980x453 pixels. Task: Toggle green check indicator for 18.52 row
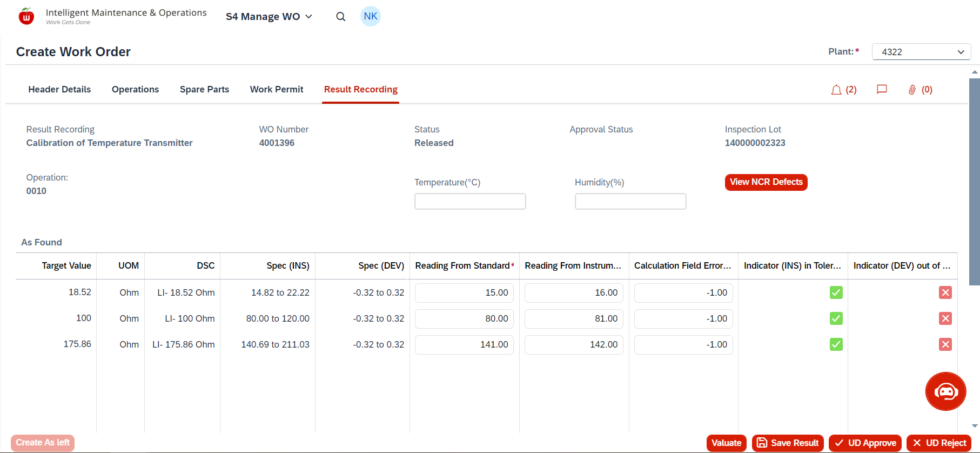[836, 292]
